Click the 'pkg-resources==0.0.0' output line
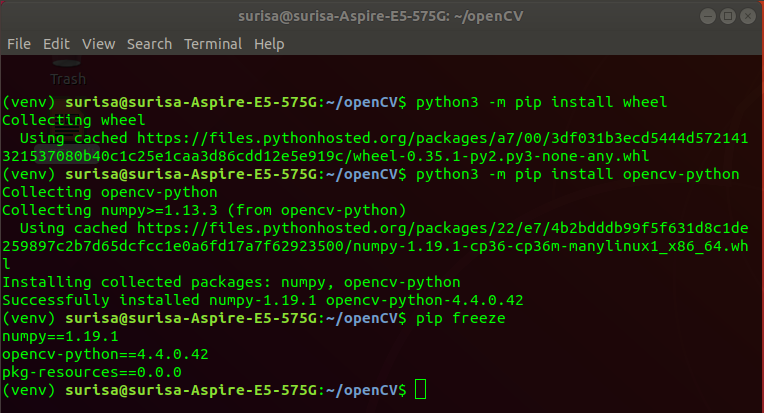The image size is (764, 413). pos(92,372)
